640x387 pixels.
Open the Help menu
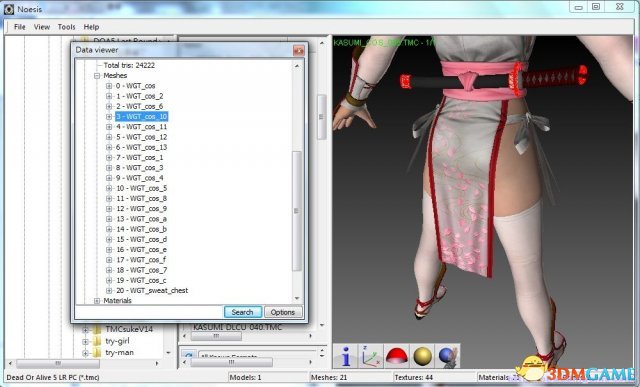91,27
